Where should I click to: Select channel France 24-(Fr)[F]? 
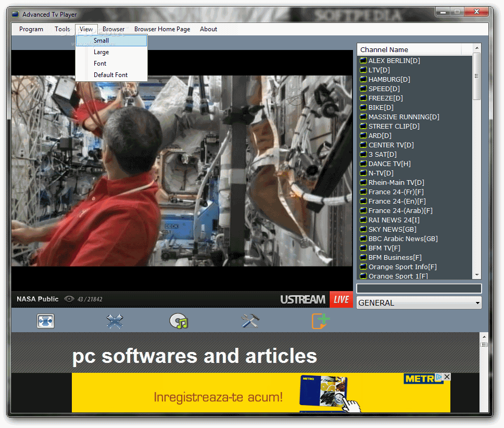click(396, 192)
